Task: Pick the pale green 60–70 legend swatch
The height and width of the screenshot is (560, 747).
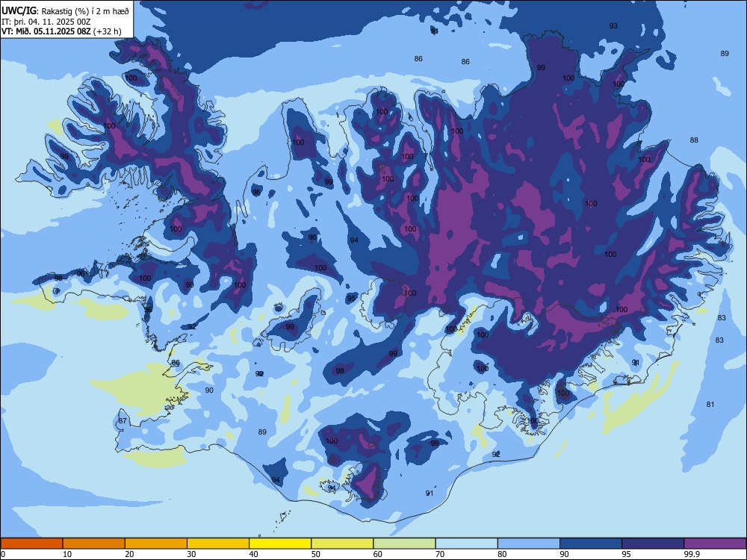Action: click(404, 544)
